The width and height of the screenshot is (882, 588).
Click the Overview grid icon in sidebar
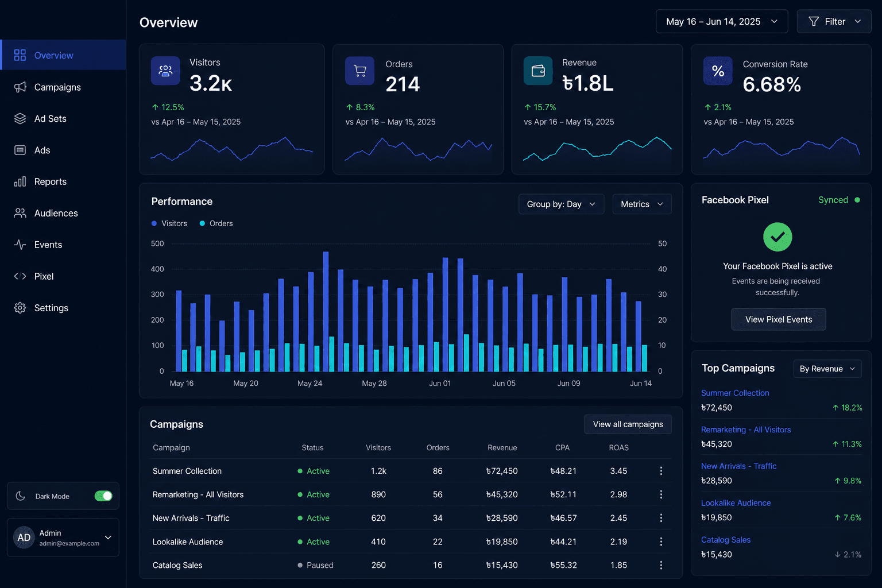(x=20, y=55)
